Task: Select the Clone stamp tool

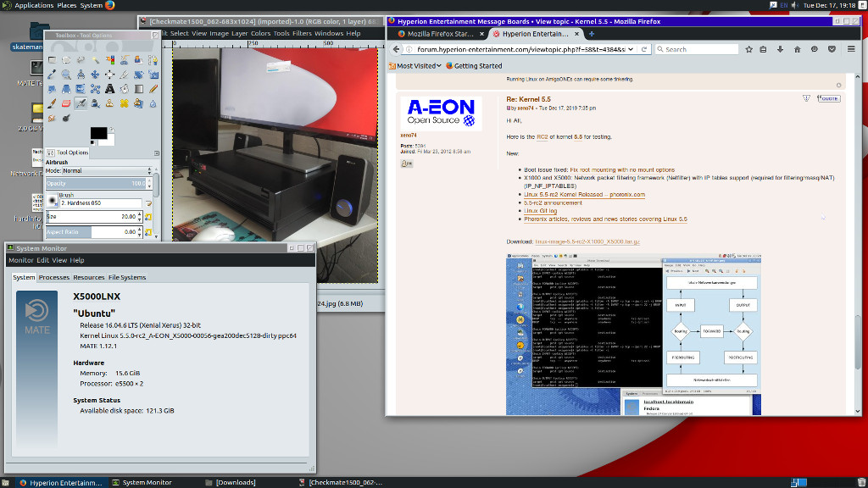Action: click(x=109, y=103)
